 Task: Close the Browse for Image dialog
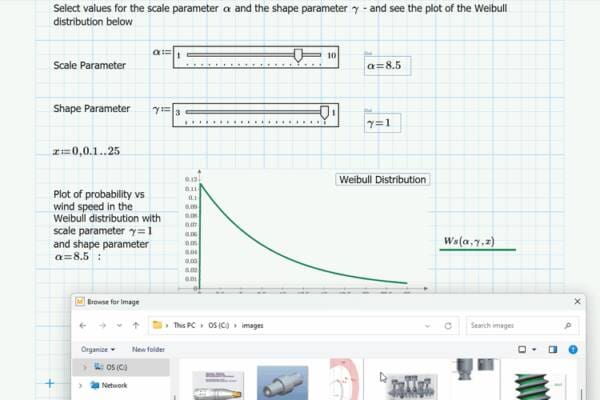coord(577,302)
